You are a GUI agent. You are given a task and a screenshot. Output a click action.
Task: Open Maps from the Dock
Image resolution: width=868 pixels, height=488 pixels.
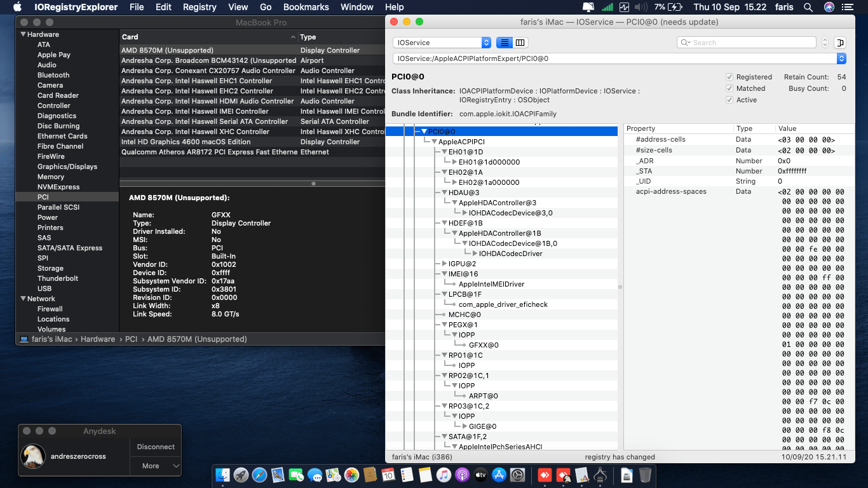[333, 475]
